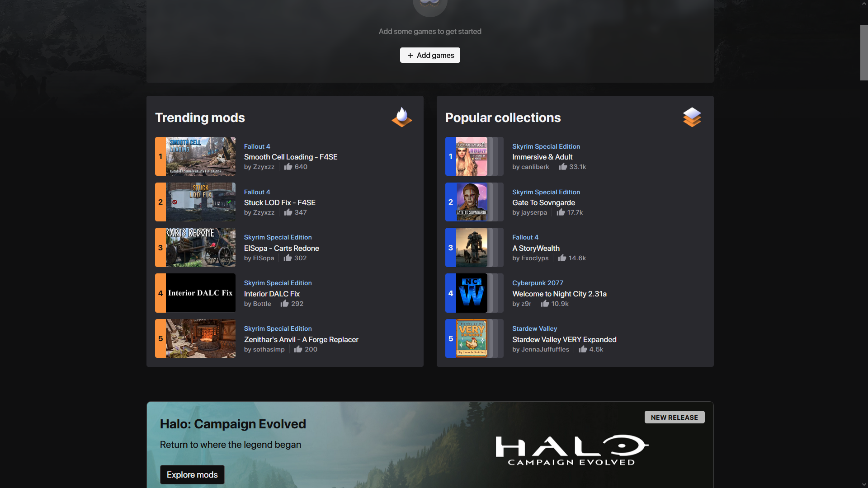Click Stardew Valley game link above VERY Expanded
This screenshot has height=488, width=868.
coord(534,328)
